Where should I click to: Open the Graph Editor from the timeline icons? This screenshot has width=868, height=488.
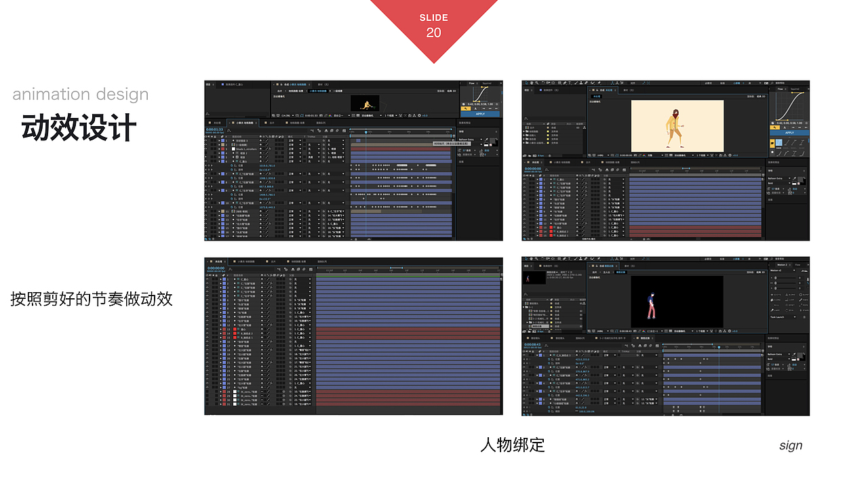345,130
